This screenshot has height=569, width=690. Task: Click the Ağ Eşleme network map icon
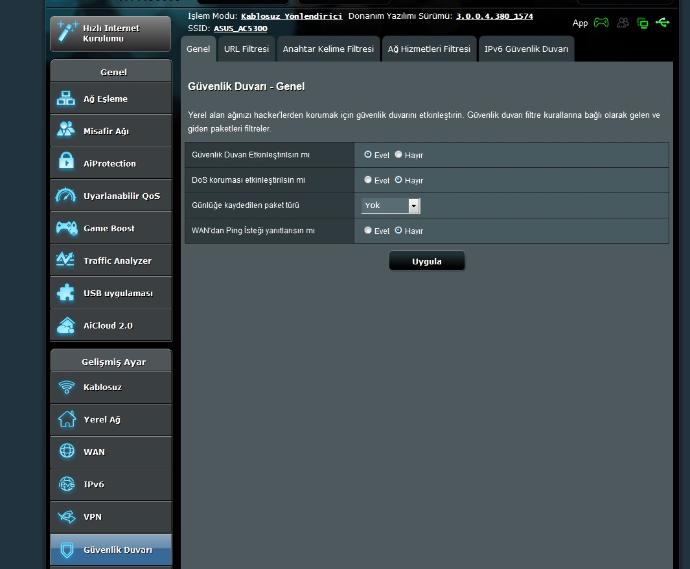point(66,99)
